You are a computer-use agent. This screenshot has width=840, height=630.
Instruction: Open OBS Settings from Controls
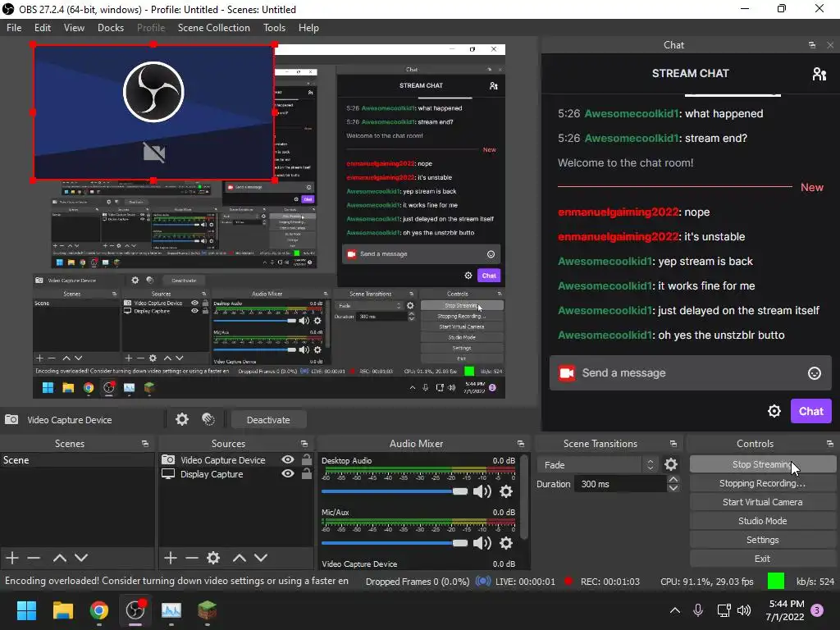click(762, 540)
